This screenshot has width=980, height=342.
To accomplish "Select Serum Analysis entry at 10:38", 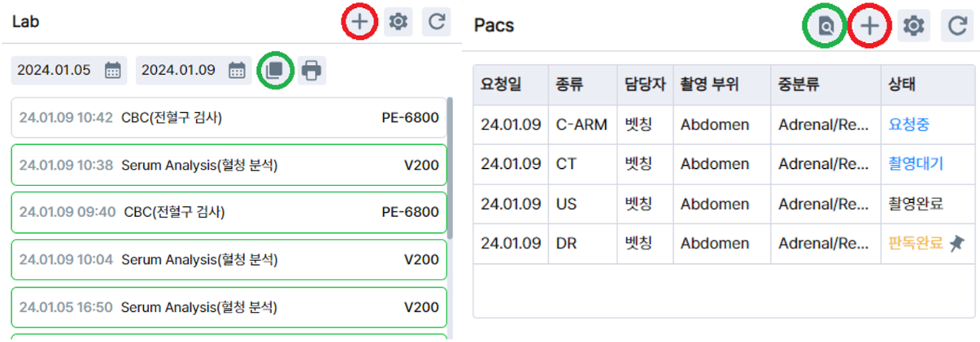I will tap(229, 166).
